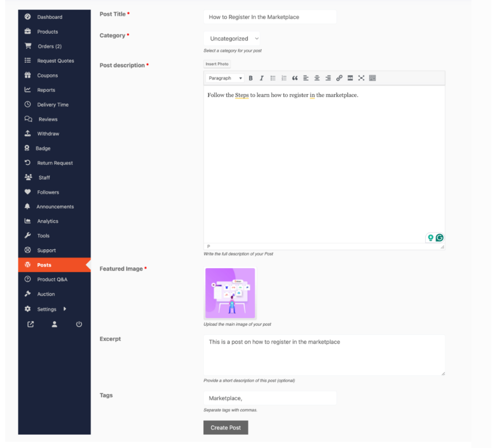Insert a bulleted list
The height and width of the screenshot is (448, 492).
point(273,78)
